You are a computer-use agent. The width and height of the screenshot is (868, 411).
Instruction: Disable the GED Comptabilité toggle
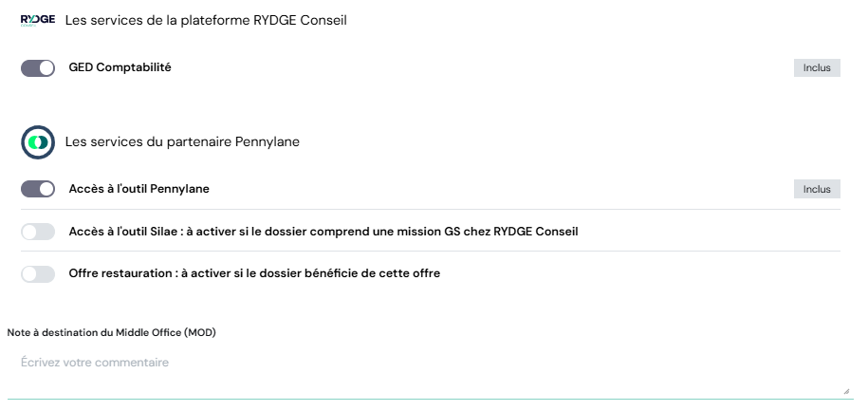click(38, 68)
